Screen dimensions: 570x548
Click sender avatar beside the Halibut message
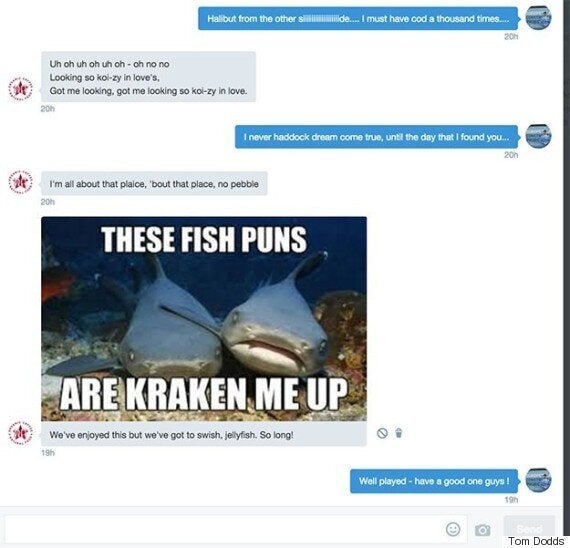click(538, 18)
